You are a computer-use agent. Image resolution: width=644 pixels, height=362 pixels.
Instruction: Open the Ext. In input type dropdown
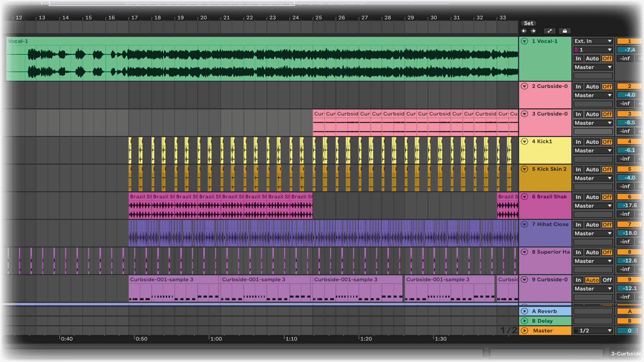pos(593,41)
